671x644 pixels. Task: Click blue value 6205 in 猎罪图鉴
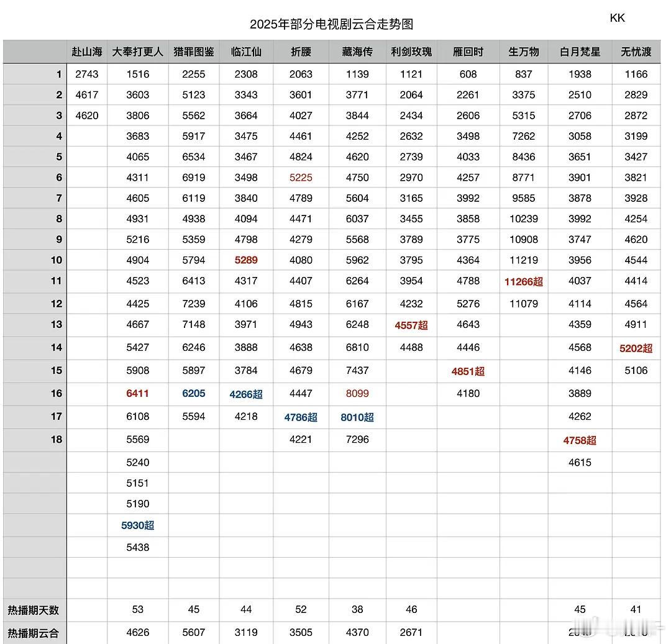coord(193,393)
